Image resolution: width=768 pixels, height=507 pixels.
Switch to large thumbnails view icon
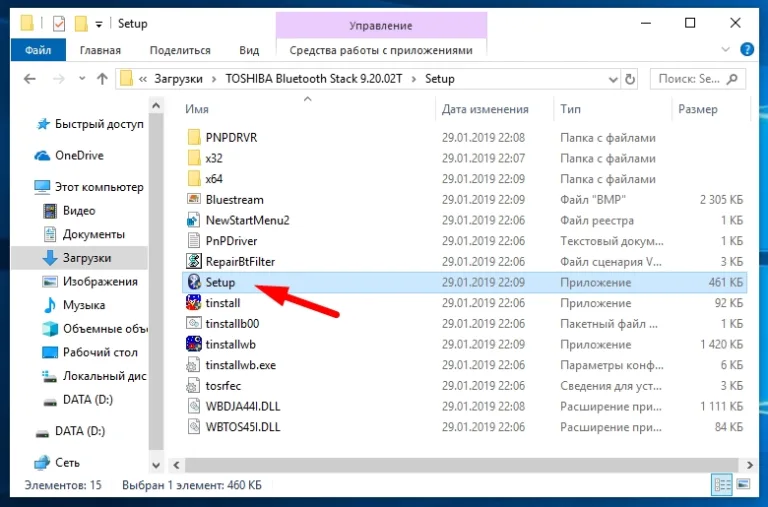point(744,484)
